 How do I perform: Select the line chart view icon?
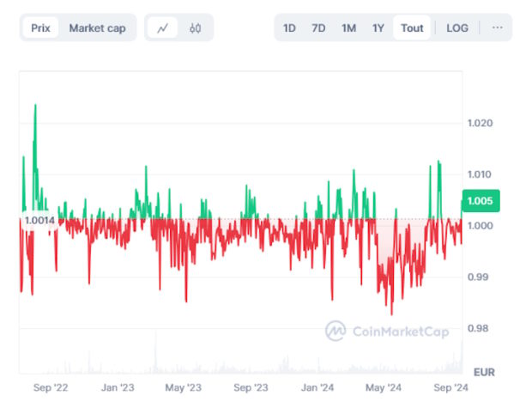coord(162,27)
